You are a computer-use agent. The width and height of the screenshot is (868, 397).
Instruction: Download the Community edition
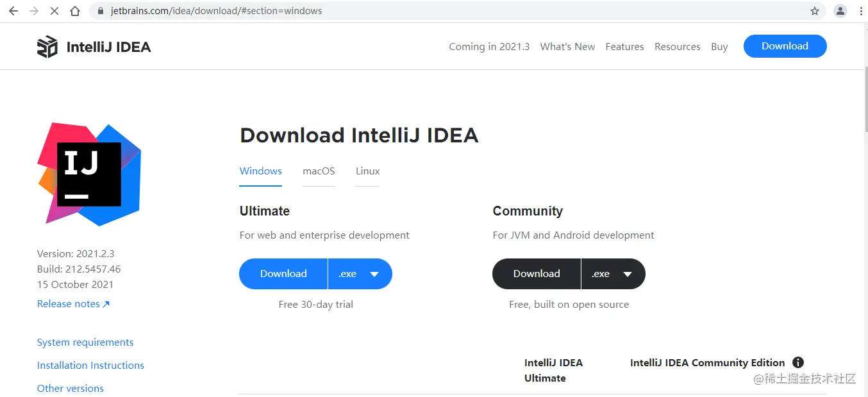coord(537,274)
